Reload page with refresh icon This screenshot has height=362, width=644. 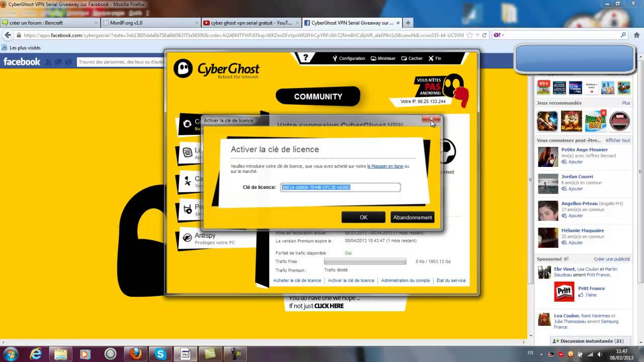[485, 35]
